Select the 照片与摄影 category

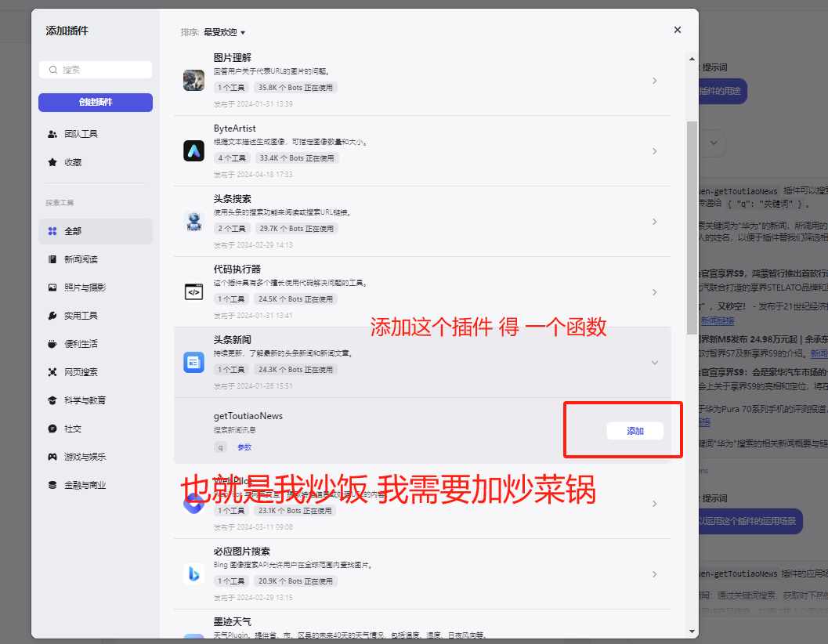tap(96, 288)
